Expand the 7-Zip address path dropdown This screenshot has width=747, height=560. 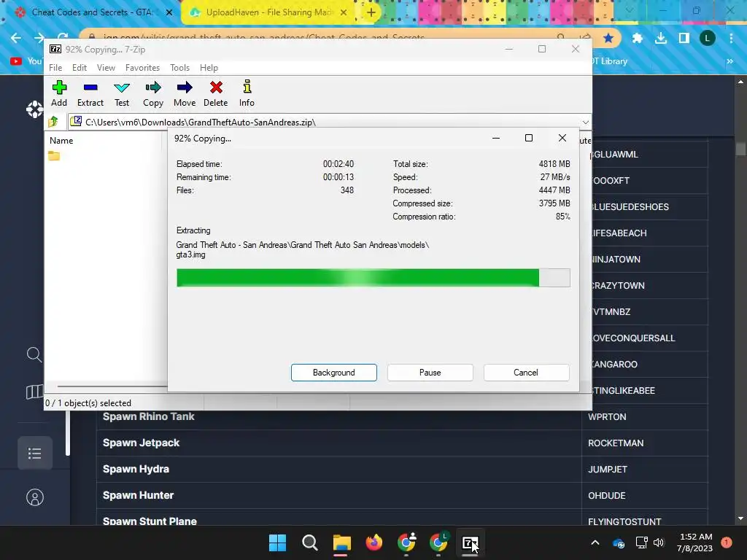(x=586, y=122)
